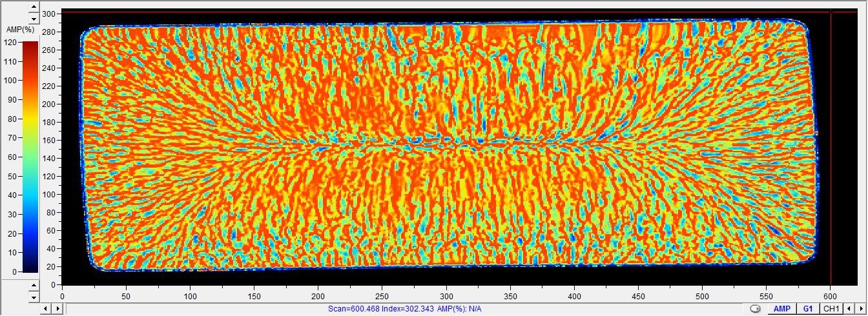868x316 pixels.
Task: Toggle the oval indicator left of AMP
Action: tap(755, 310)
